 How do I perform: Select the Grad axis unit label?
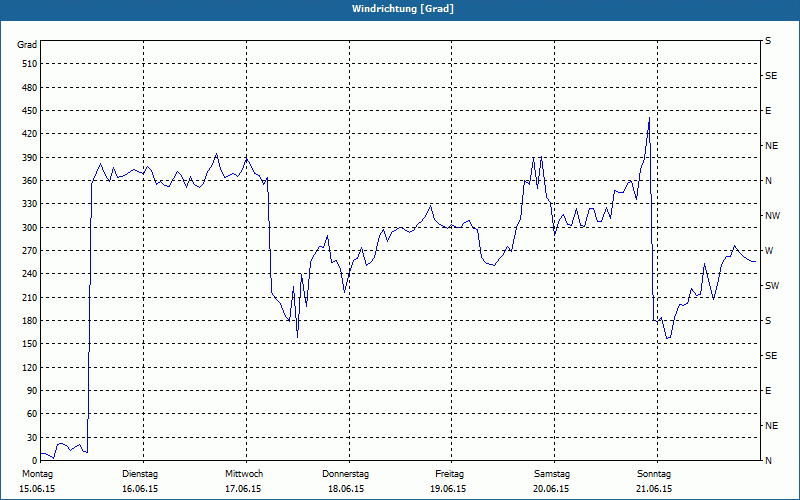coord(27,45)
